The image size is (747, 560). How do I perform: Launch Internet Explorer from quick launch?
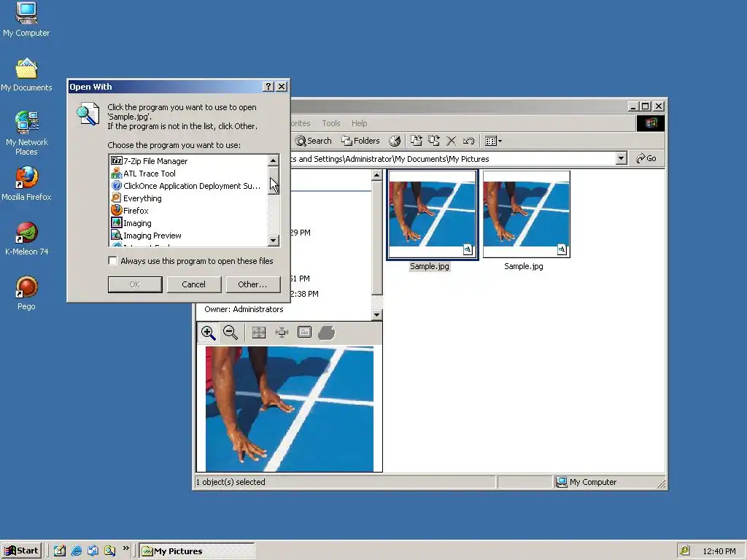click(76, 551)
